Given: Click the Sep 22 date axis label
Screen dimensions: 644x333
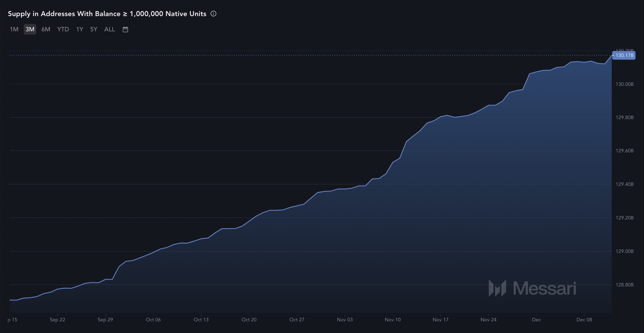Looking at the screenshot, I should (58, 320).
